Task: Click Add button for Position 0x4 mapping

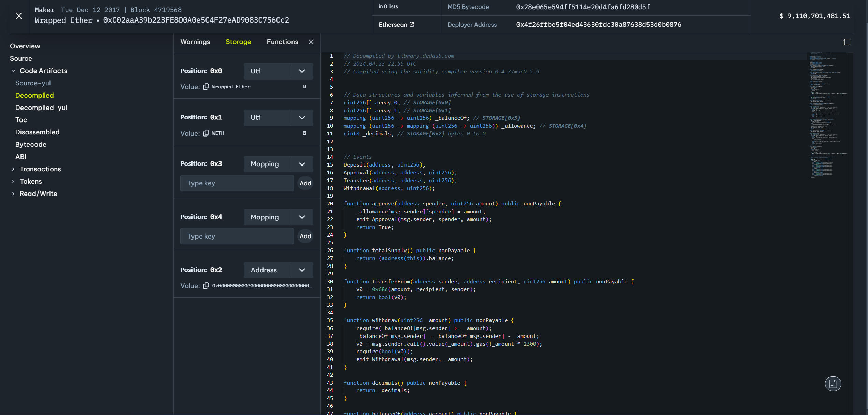Action: point(305,236)
